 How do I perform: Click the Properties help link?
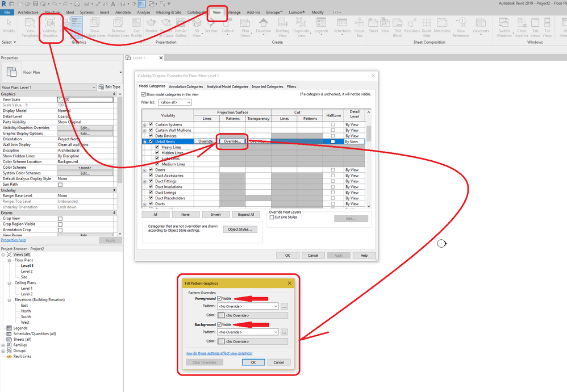pyautogui.click(x=14, y=240)
